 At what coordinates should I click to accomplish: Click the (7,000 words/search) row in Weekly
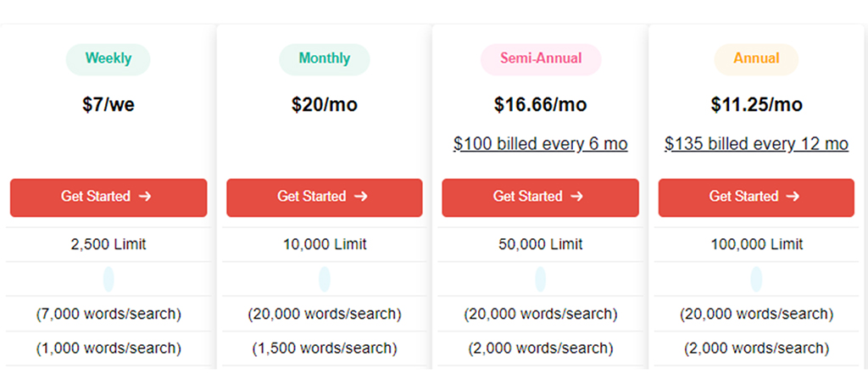point(108,314)
